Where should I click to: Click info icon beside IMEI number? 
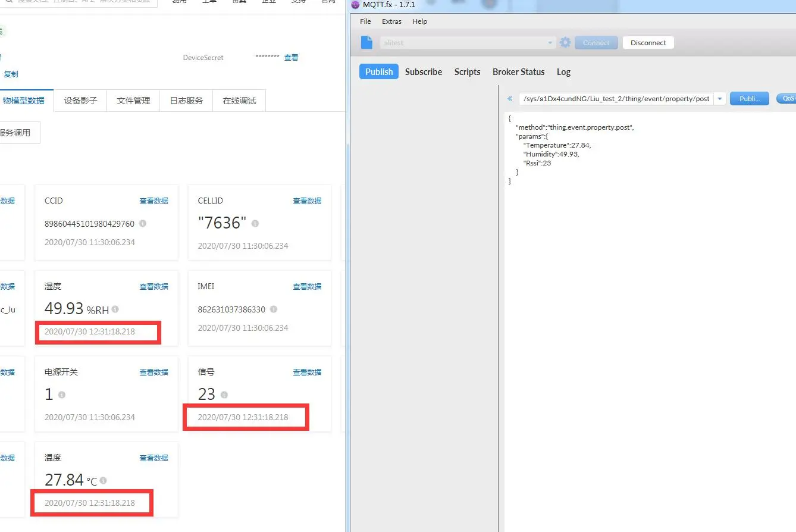(x=273, y=309)
